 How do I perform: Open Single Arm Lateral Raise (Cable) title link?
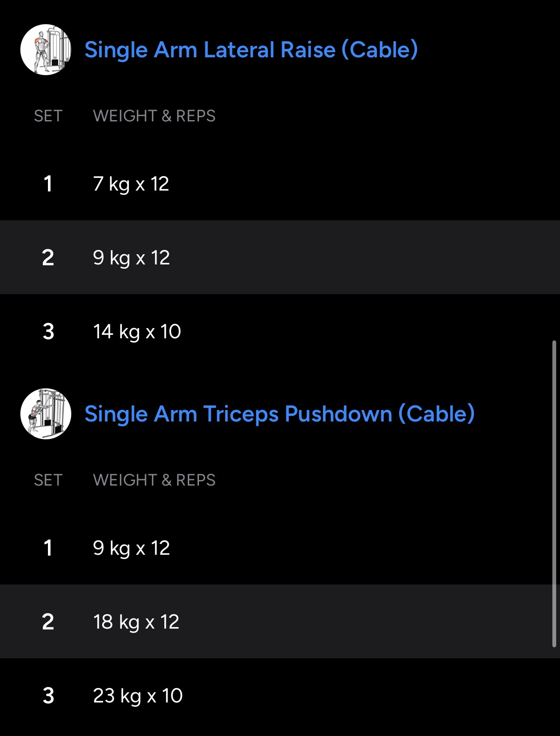tap(251, 50)
